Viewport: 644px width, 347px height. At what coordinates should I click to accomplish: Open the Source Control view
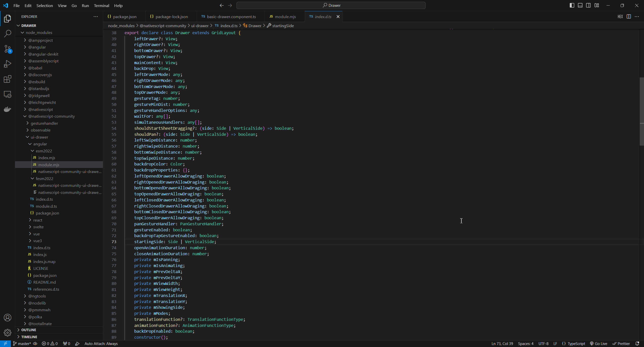pos(8,49)
